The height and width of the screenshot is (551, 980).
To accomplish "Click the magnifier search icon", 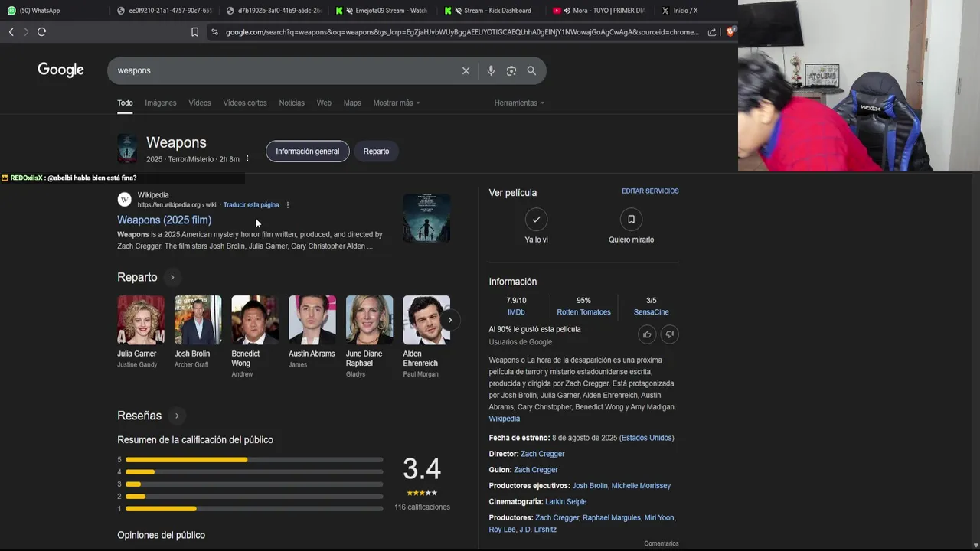I will click(531, 70).
